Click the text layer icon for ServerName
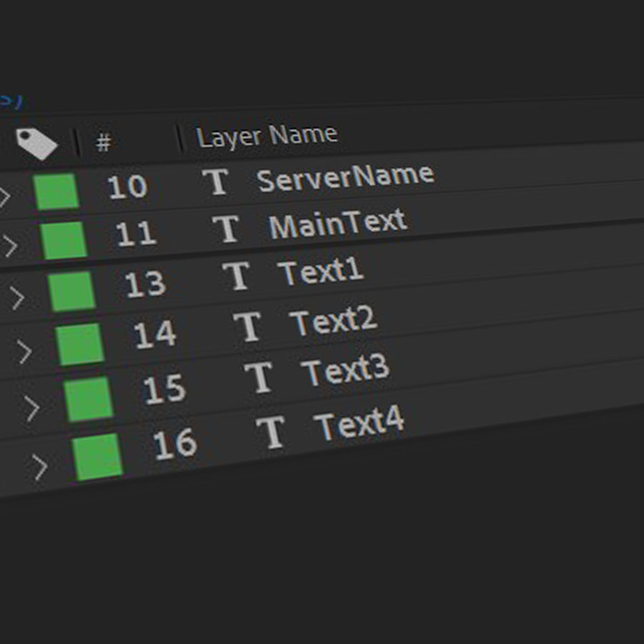The height and width of the screenshot is (644, 644). point(216,182)
